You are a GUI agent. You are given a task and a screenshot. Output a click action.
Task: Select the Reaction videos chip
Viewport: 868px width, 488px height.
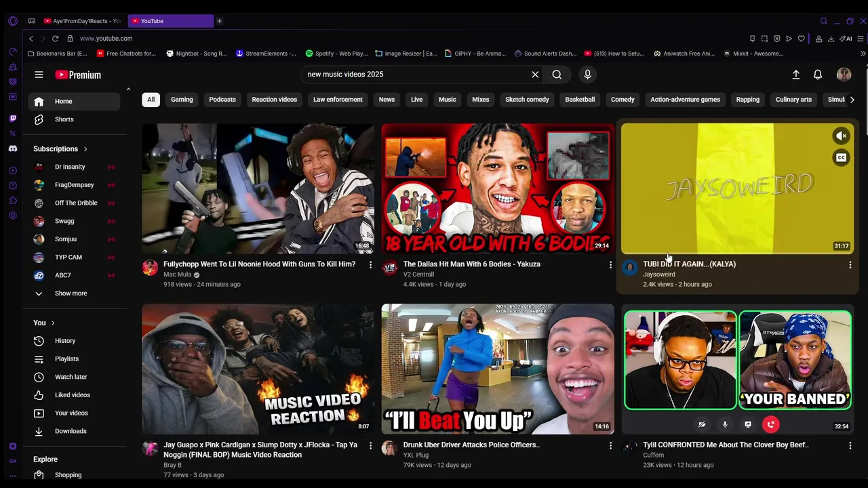click(x=275, y=100)
